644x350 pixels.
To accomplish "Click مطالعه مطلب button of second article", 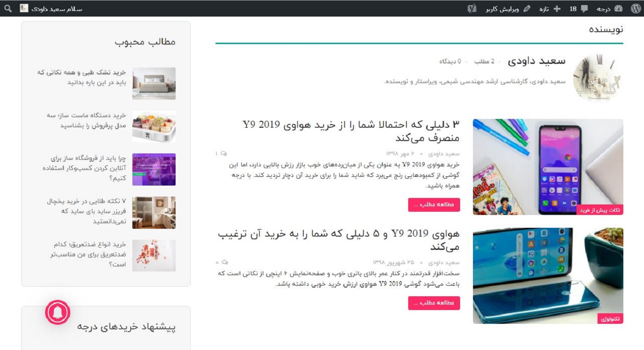I will (434, 303).
